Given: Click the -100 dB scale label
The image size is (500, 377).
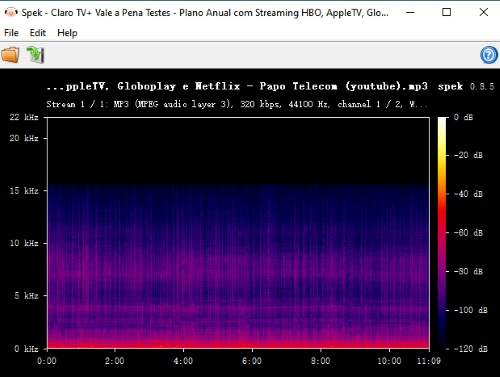Looking at the screenshot, I should 471,310.
